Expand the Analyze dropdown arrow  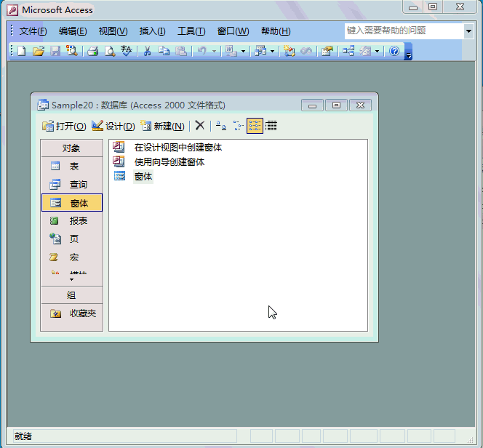(x=272, y=51)
